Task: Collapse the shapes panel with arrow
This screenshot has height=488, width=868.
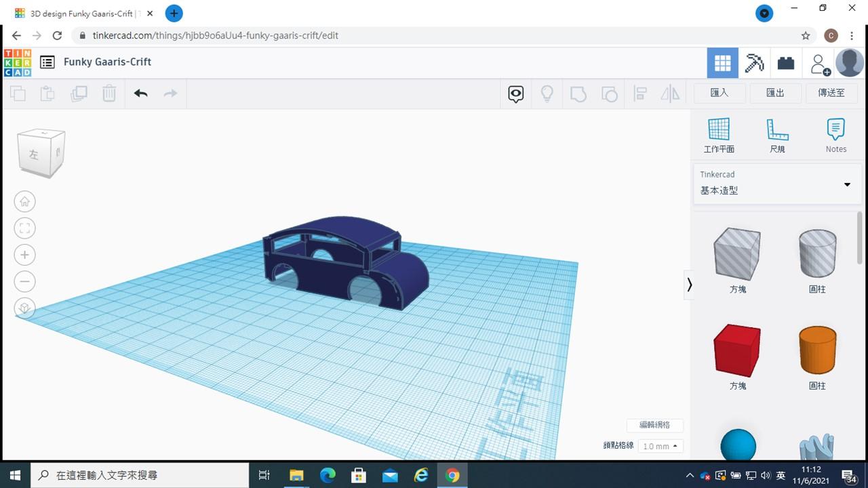Action: coord(690,285)
